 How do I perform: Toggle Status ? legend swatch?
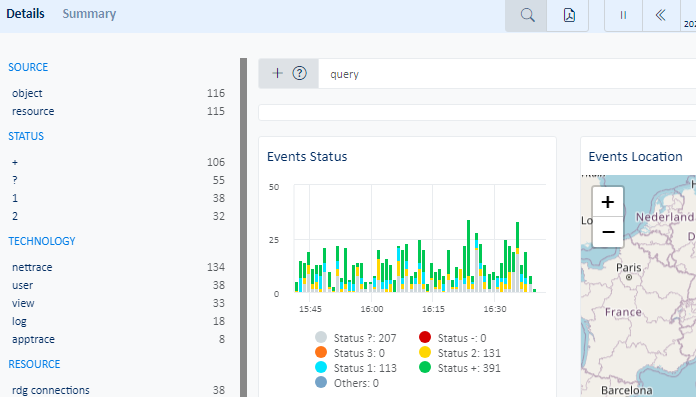(321, 337)
